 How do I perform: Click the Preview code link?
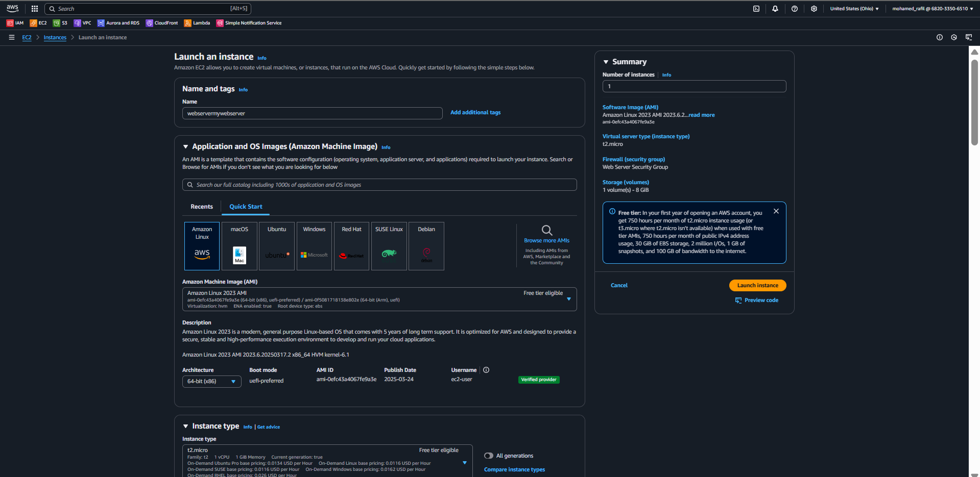pyautogui.click(x=757, y=300)
